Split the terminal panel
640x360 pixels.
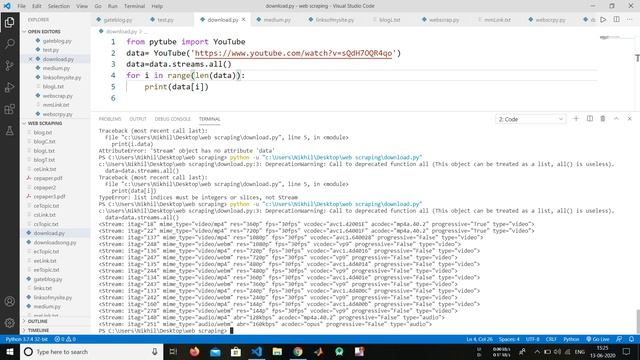point(589,119)
